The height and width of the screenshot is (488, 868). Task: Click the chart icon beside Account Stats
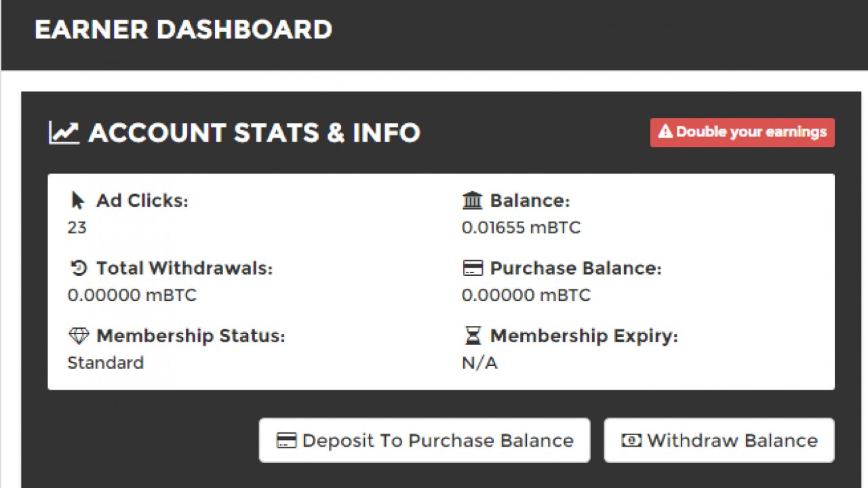pos(64,133)
